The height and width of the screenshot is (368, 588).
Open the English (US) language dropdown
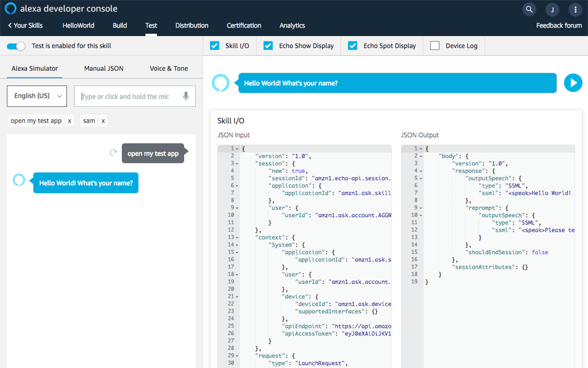[37, 96]
